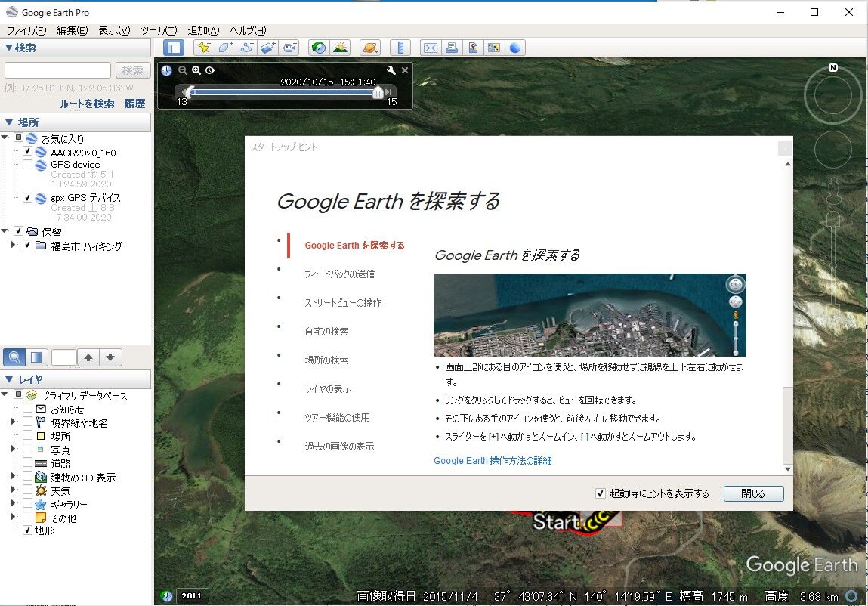
Task: Click the email envelope icon
Action: click(430, 48)
